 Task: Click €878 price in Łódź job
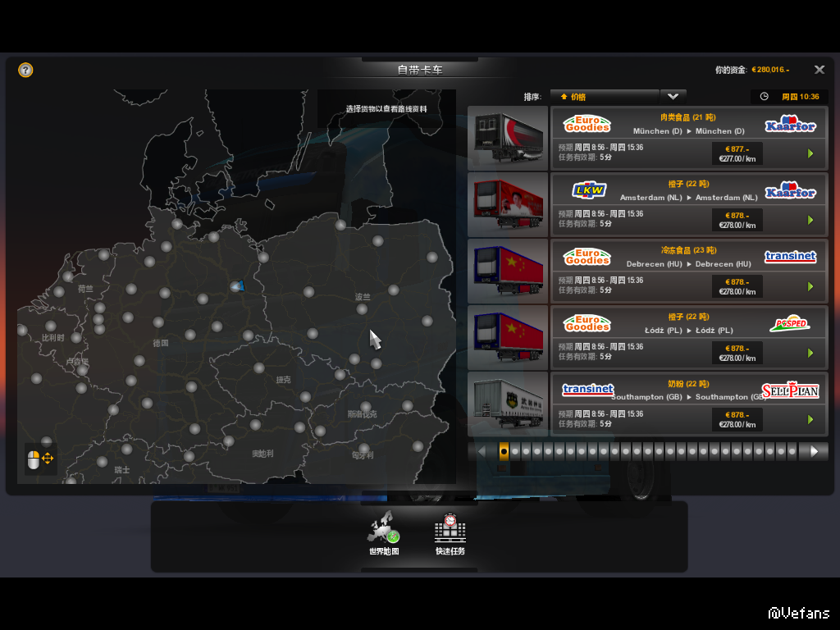click(x=737, y=348)
